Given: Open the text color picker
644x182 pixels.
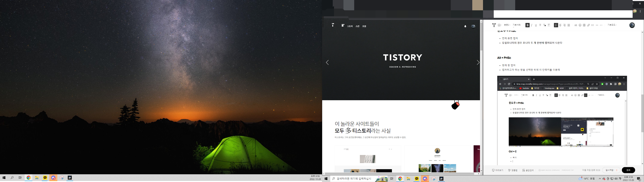Looking at the screenshot, I should pyautogui.click(x=544, y=25).
